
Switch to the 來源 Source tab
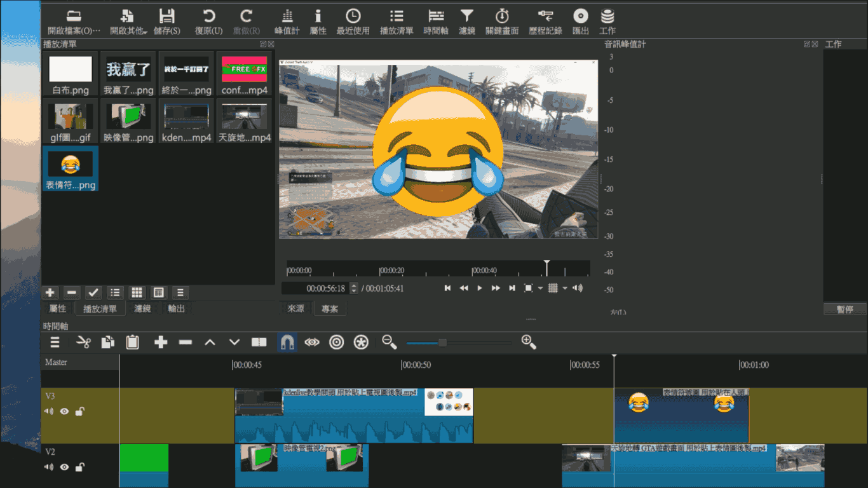tap(296, 308)
